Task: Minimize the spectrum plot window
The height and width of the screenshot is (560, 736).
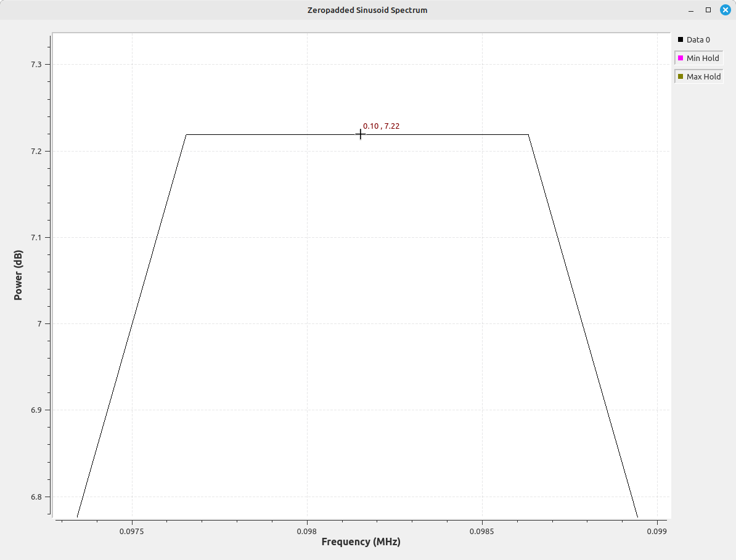Action: 692,10
